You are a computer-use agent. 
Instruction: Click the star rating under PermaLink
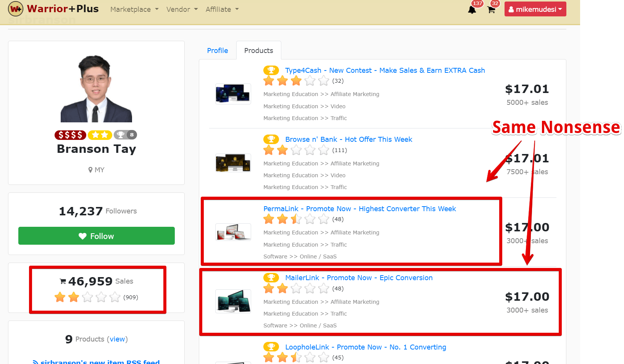tap(296, 219)
